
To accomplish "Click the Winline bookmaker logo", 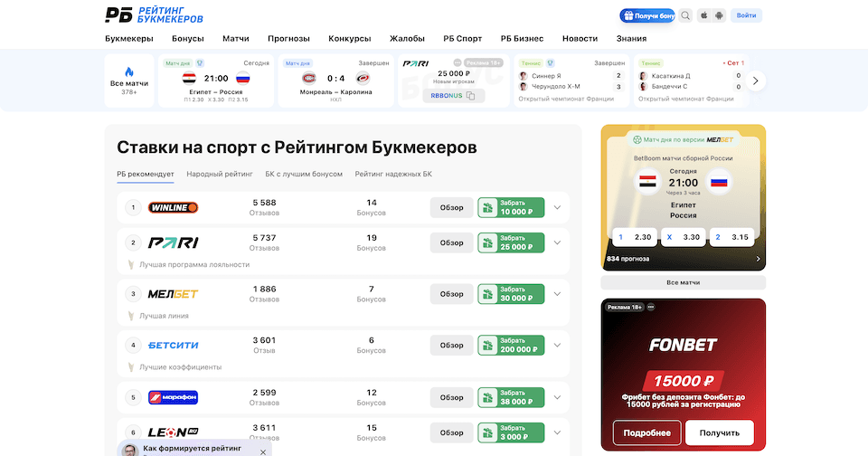I will [173, 208].
